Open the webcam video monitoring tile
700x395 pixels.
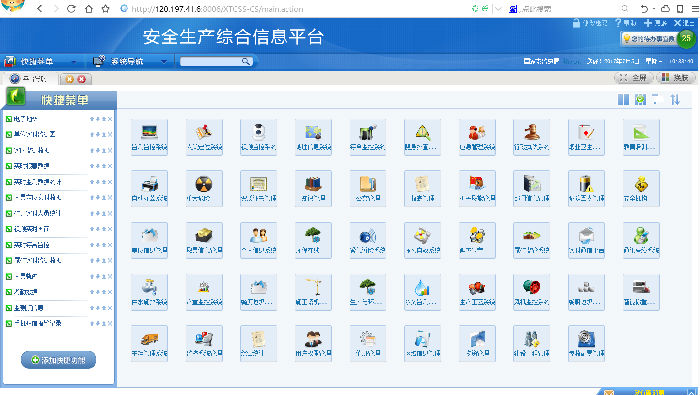pyautogui.click(x=258, y=137)
